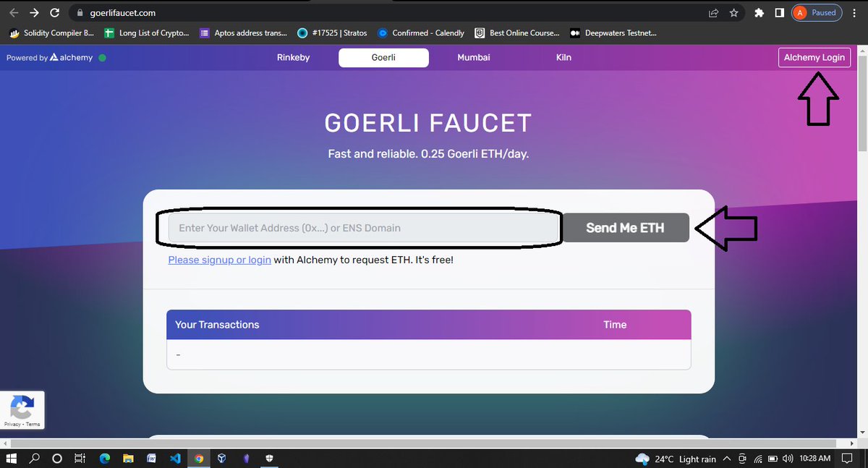Switch to the Kiln network tab
Screen dimensions: 868x468
coord(563,57)
